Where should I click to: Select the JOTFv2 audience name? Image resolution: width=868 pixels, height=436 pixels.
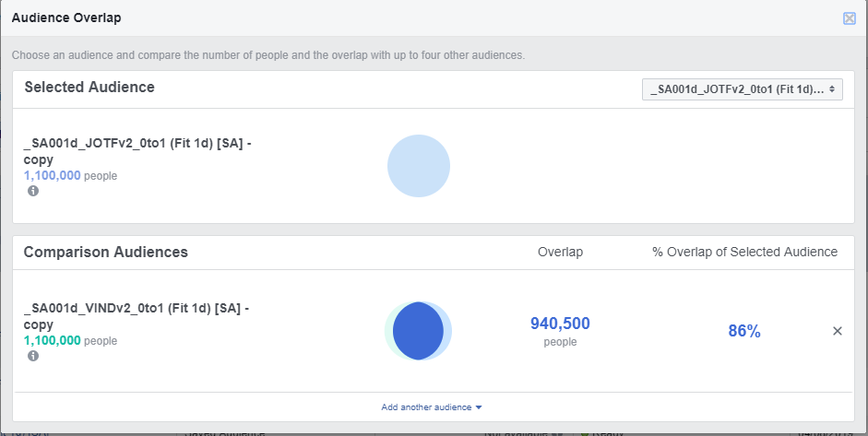[136, 151]
